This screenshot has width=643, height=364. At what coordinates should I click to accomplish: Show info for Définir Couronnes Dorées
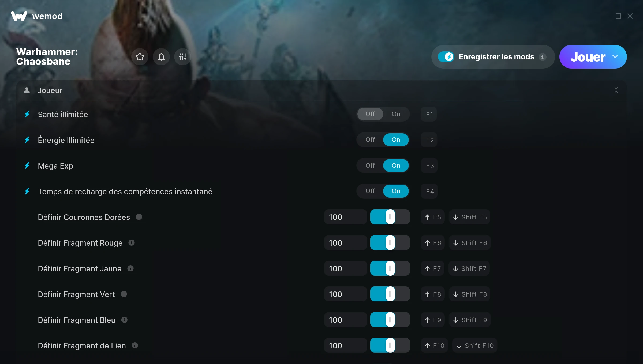(139, 217)
